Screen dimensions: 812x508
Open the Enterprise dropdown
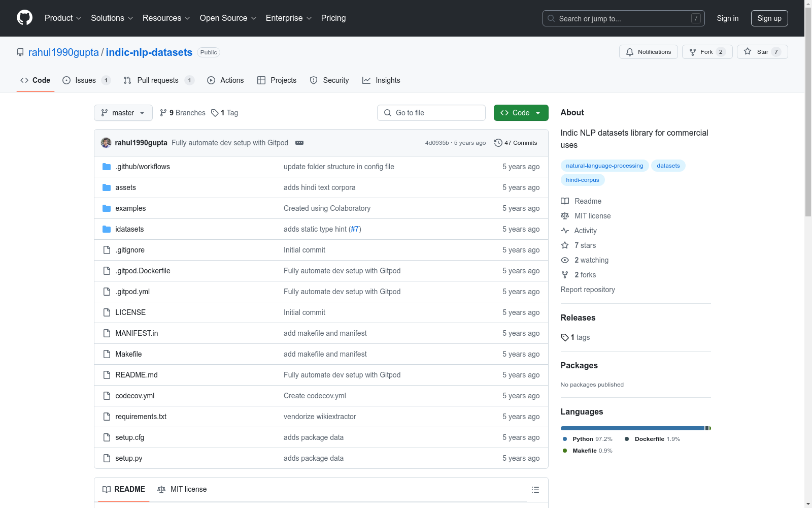click(289, 18)
